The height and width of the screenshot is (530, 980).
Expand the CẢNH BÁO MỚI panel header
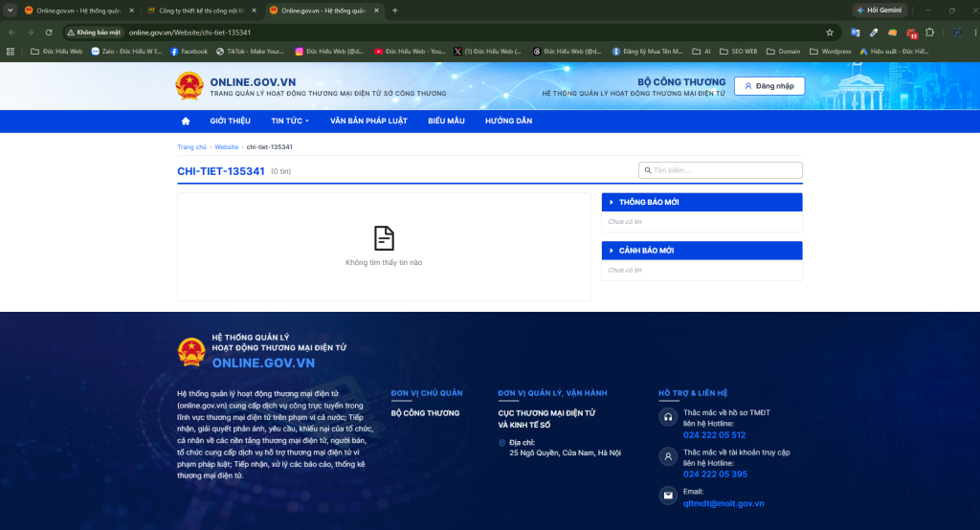coord(702,251)
